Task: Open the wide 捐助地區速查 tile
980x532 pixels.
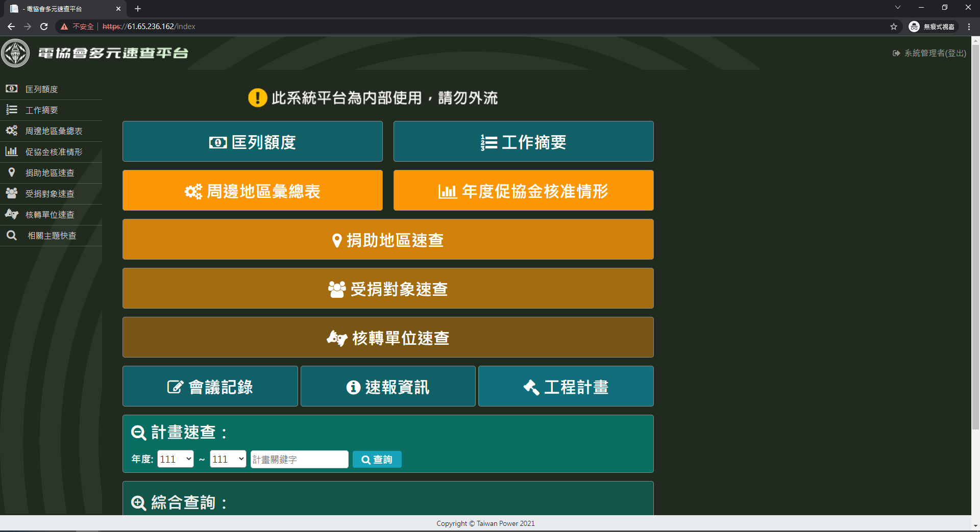Action: 388,239
